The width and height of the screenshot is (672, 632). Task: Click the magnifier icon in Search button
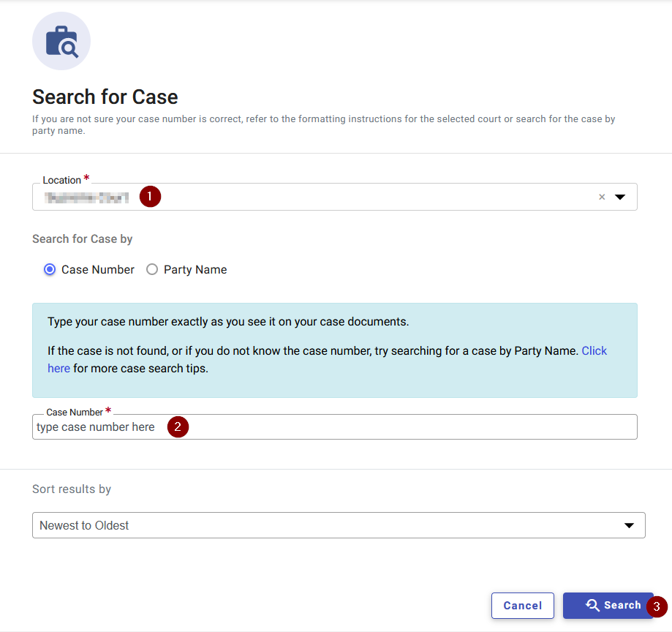pos(593,605)
